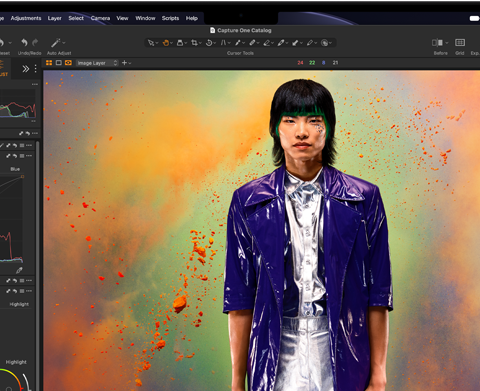Open the vertical three-dot tool tab menu
The image size is (480, 391).
35,69
